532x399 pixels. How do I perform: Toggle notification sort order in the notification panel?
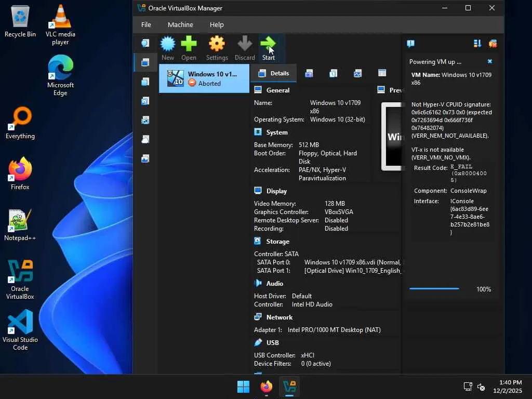[x=477, y=44]
